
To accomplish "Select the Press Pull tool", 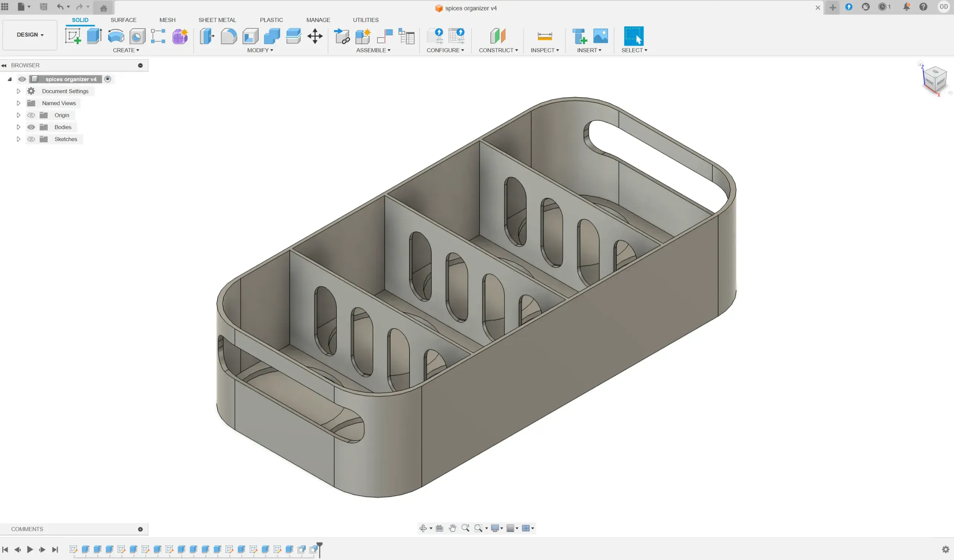I will (207, 36).
